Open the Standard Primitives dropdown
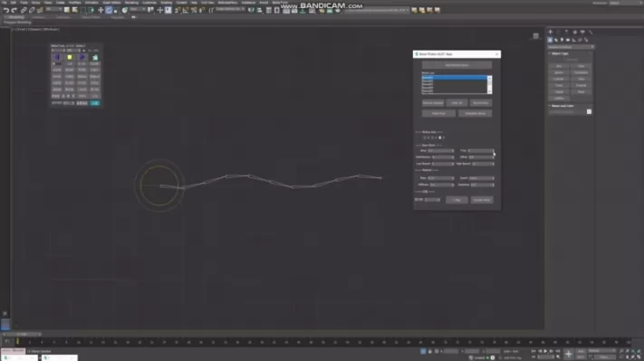Image resolution: width=644 pixels, height=361 pixels. coord(572,47)
